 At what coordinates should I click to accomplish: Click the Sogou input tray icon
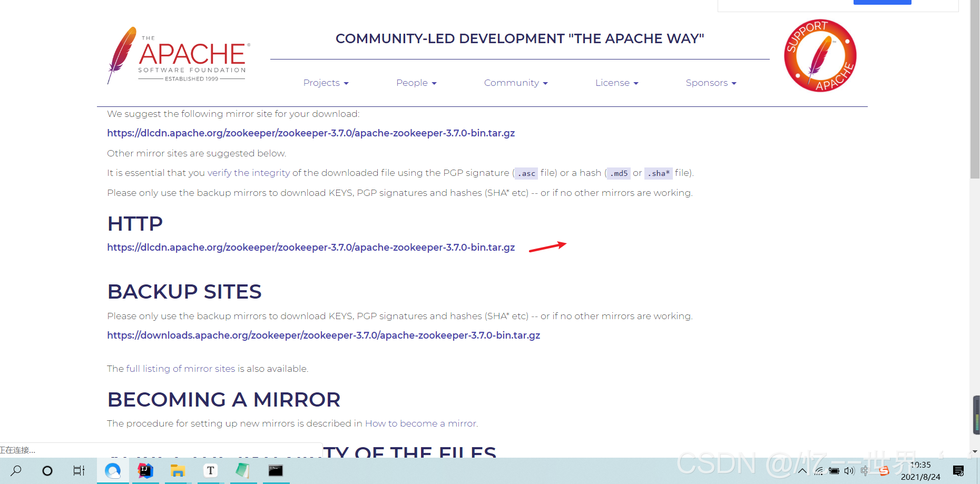point(884,471)
